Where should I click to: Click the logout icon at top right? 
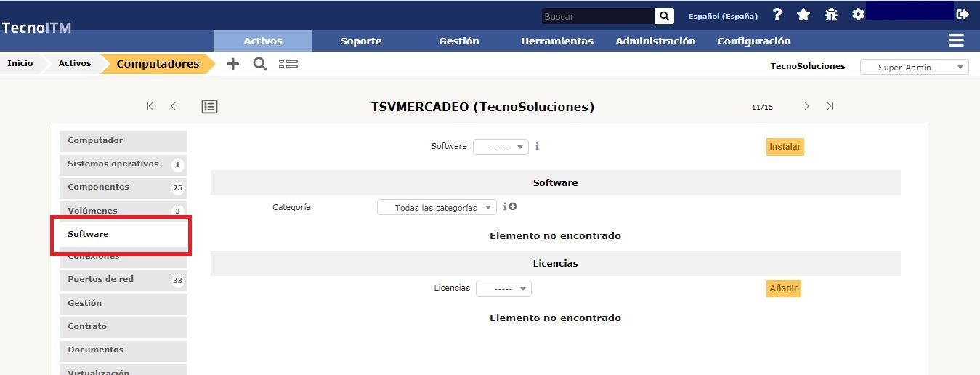(963, 15)
